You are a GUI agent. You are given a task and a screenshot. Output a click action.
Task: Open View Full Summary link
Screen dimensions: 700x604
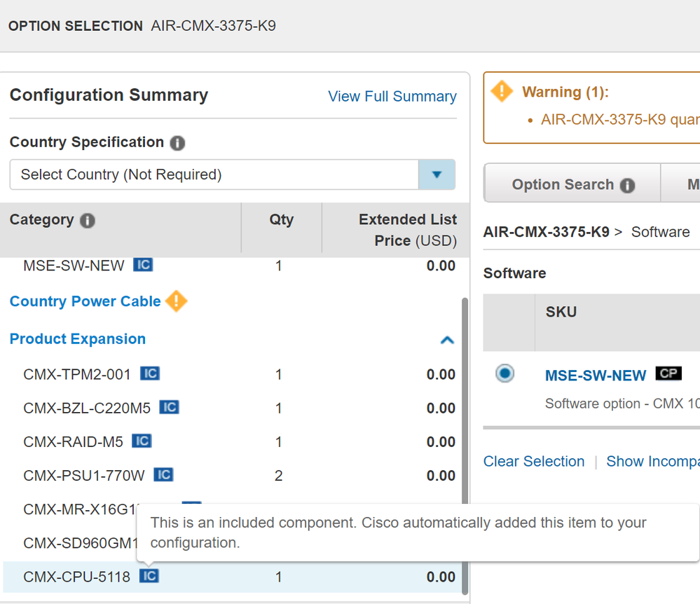pos(392,97)
